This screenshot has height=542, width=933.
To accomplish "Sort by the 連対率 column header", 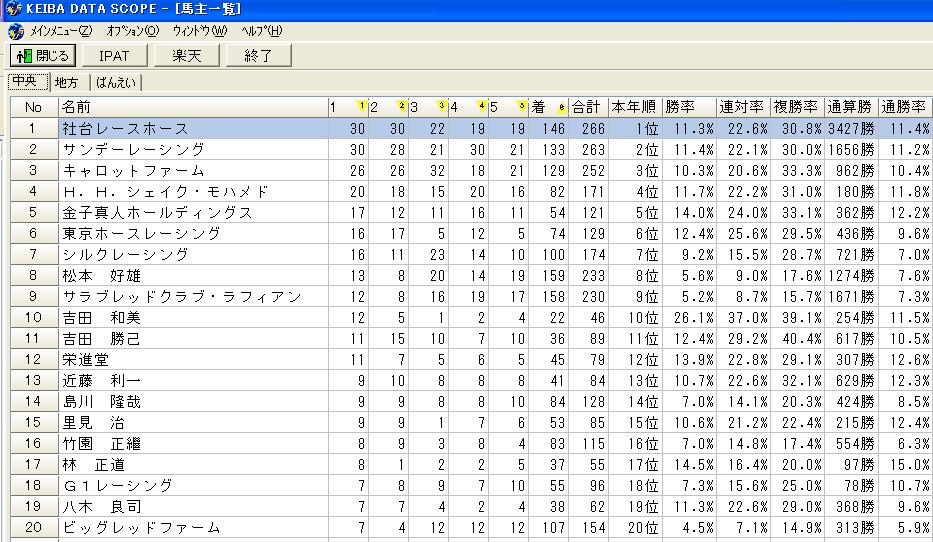I will [743, 107].
